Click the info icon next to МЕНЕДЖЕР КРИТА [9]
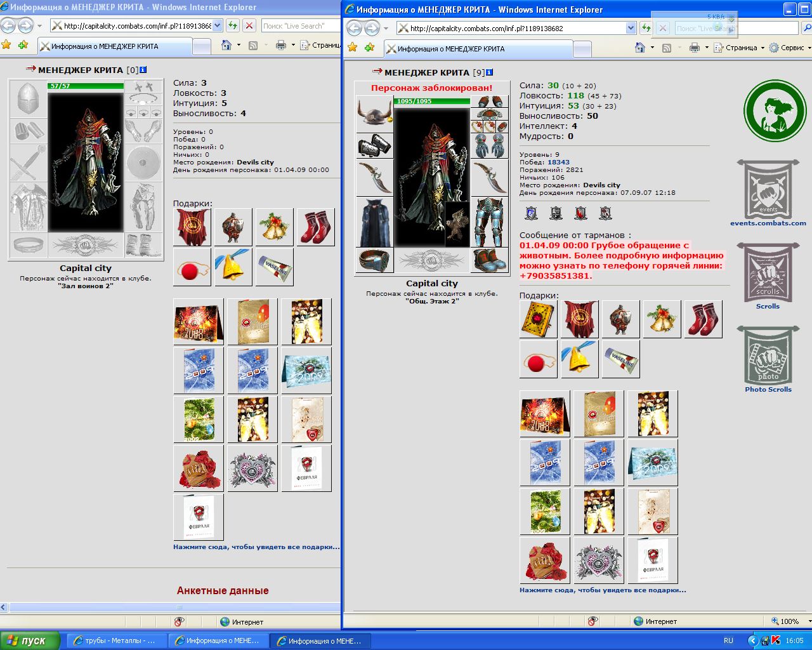 point(490,72)
